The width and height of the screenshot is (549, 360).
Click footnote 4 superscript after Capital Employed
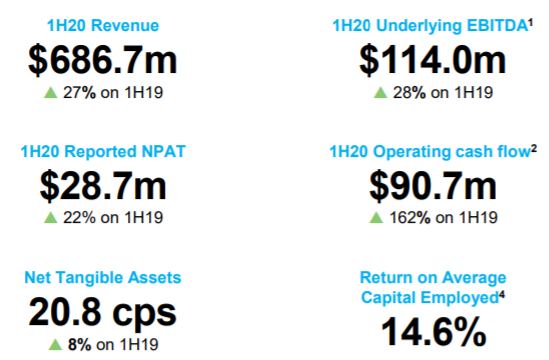point(502,295)
